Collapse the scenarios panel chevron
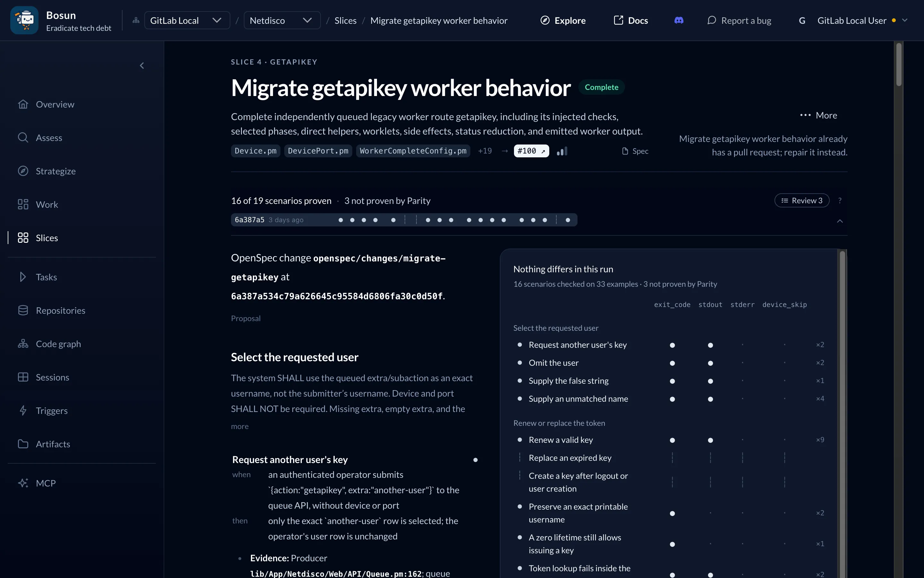 [840, 221]
